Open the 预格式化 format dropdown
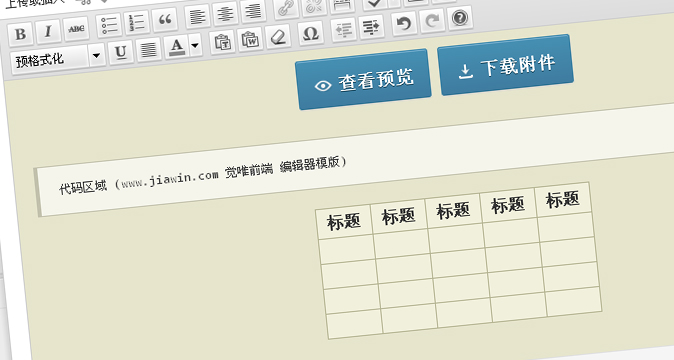Image resolution: width=674 pixels, height=360 pixels. pos(58,59)
